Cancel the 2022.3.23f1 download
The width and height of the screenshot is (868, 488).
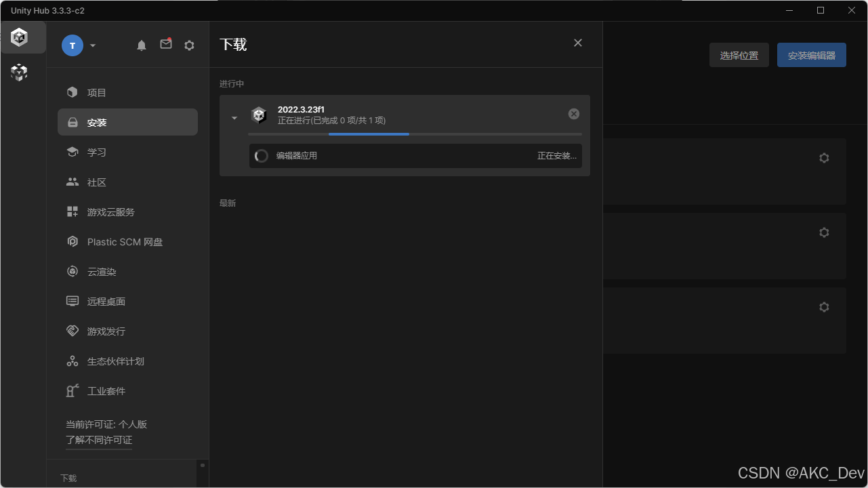point(574,114)
